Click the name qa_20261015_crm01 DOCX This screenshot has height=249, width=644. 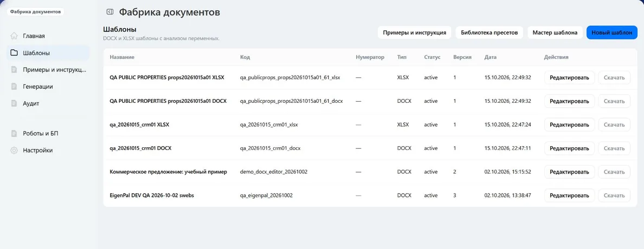tap(140, 148)
